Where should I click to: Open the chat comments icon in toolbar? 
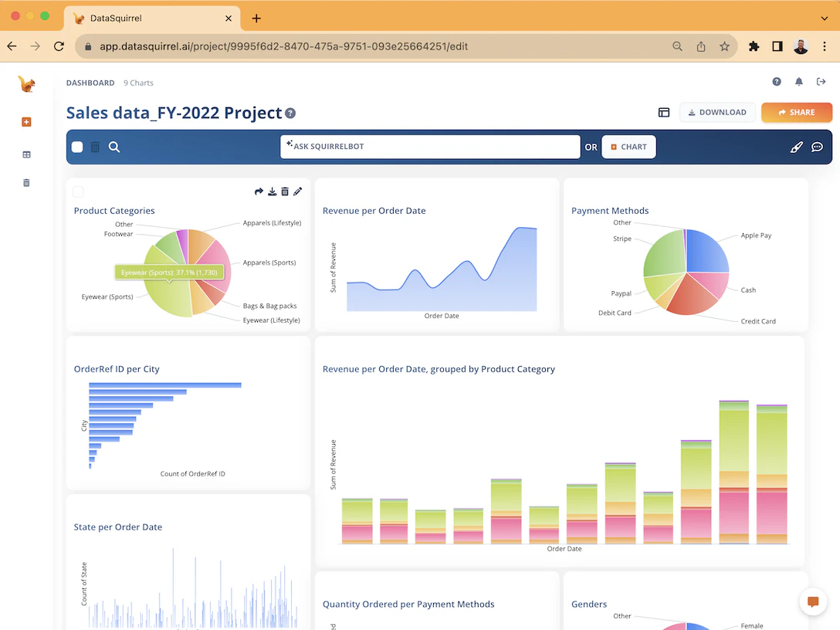[x=817, y=147]
